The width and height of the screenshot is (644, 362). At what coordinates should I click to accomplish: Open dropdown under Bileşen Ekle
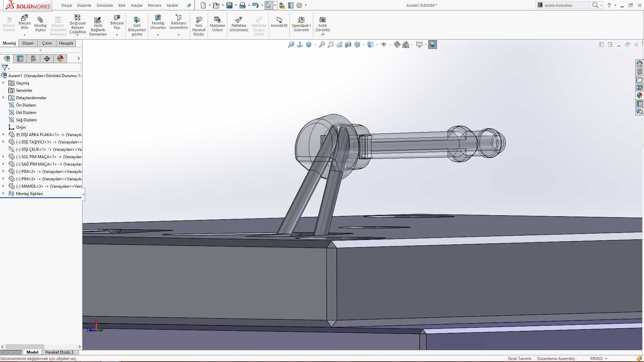tap(24, 35)
